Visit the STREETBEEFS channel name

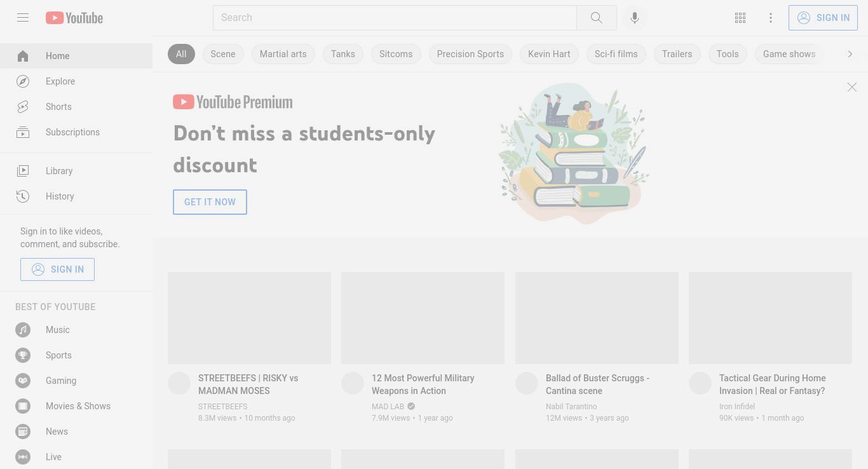pyautogui.click(x=223, y=407)
